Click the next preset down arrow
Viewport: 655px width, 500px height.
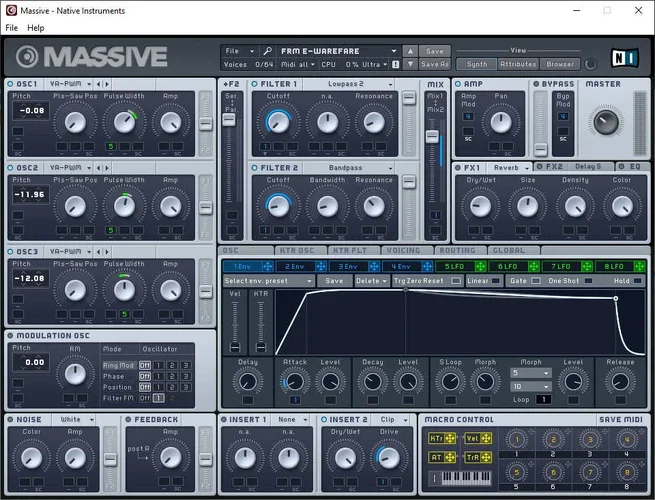tap(410, 64)
